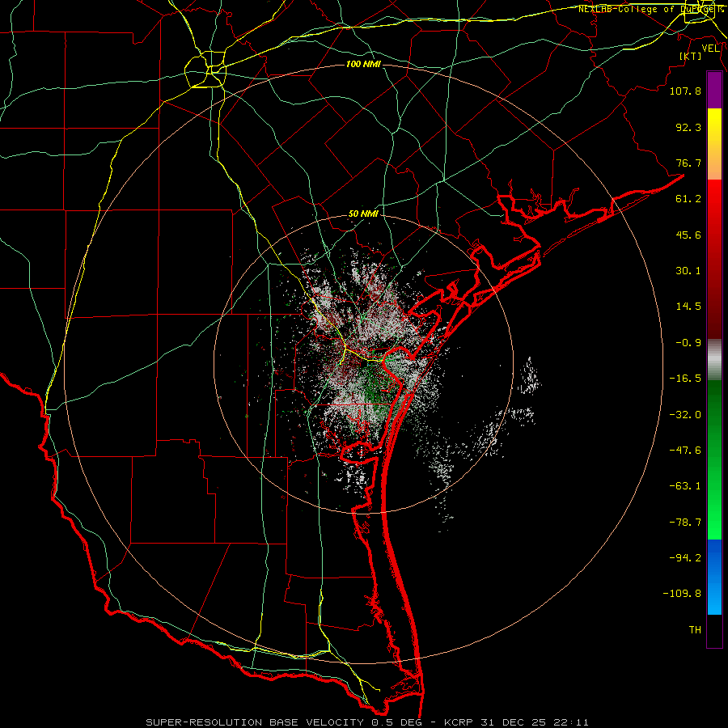Click the Super-Resolution Base Velocity caption text
The width and height of the screenshot is (728, 728).
coord(367,722)
